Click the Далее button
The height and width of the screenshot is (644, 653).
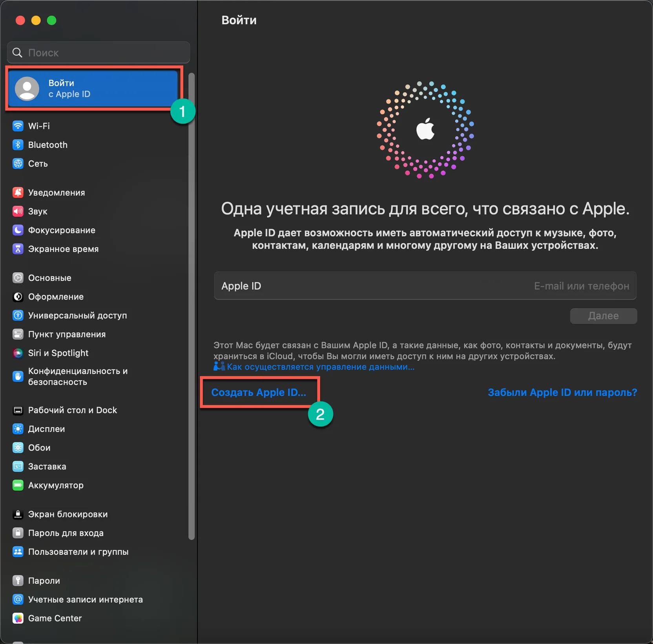pyautogui.click(x=603, y=316)
